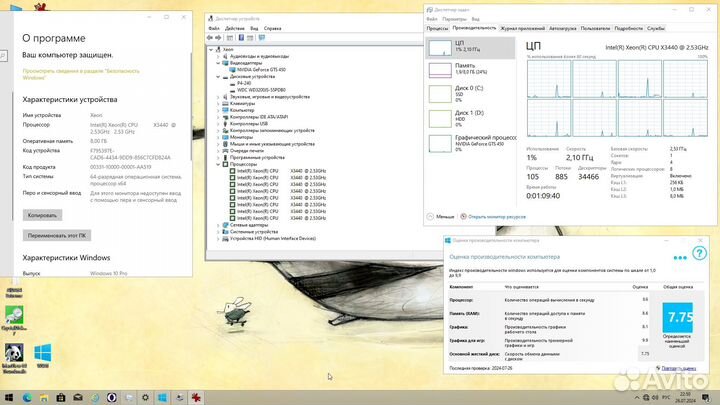The height and width of the screenshot is (405, 720).
Task: Select Диск 1 (D:) HDD performance item
Action: pyautogui.click(x=471, y=118)
